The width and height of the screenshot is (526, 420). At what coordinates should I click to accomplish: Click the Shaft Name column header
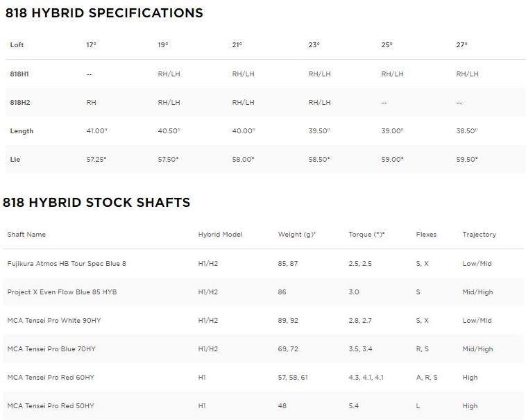pos(26,234)
